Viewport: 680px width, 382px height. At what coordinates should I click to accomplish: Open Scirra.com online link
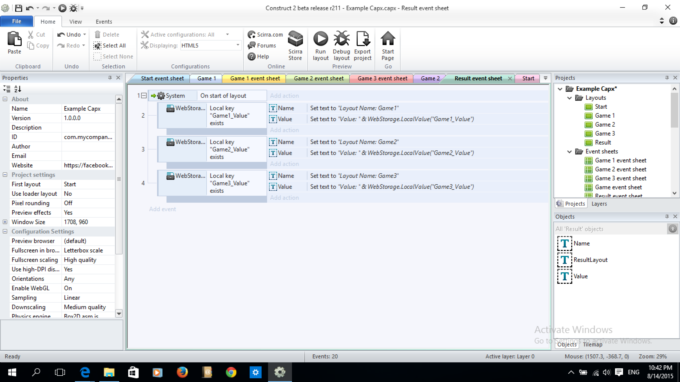coord(265,34)
